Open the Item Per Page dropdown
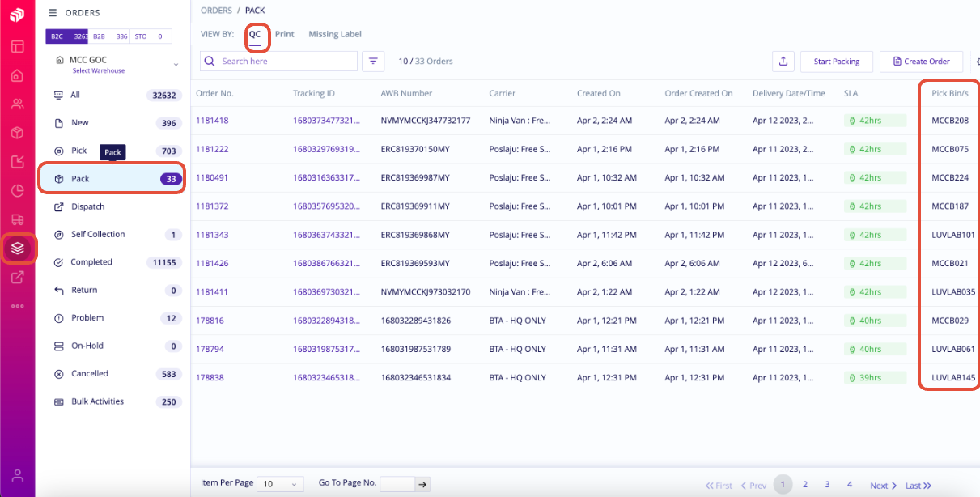 [280, 484]
